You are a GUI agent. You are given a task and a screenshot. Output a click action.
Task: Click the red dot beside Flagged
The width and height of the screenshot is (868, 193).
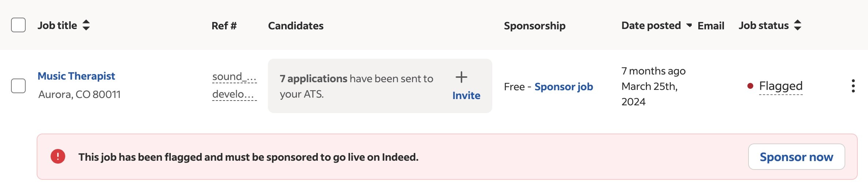coord(750,86)
